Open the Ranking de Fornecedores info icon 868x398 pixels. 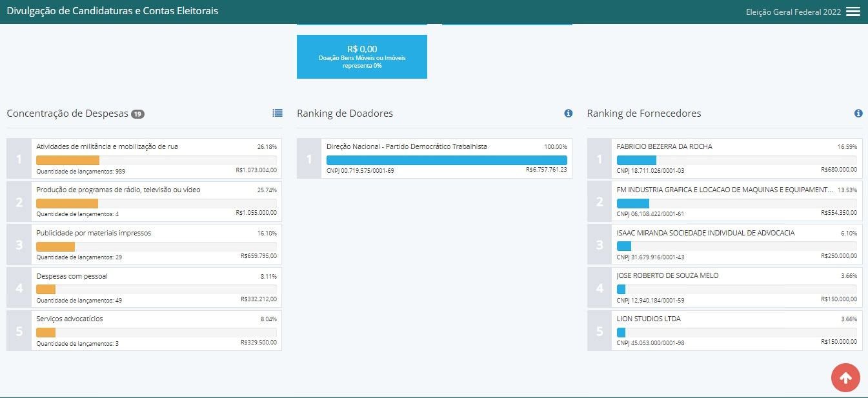pos(858,114)
